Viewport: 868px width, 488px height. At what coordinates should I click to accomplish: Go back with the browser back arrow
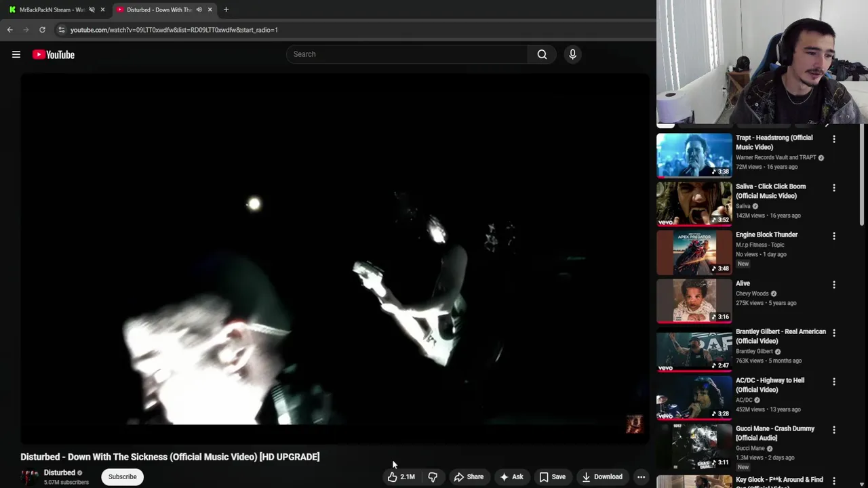pyautogui.click(x=10, y=30)
